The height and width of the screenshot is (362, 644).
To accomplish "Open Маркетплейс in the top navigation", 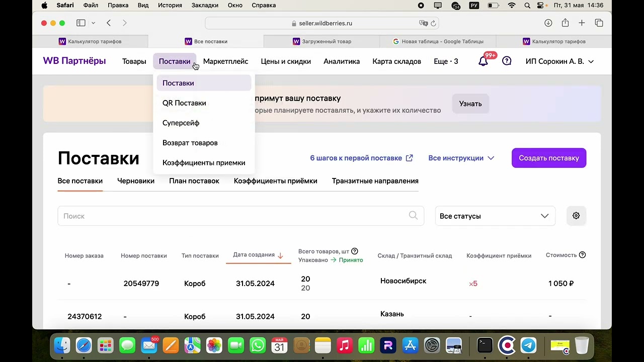I will tap(225, 61).
